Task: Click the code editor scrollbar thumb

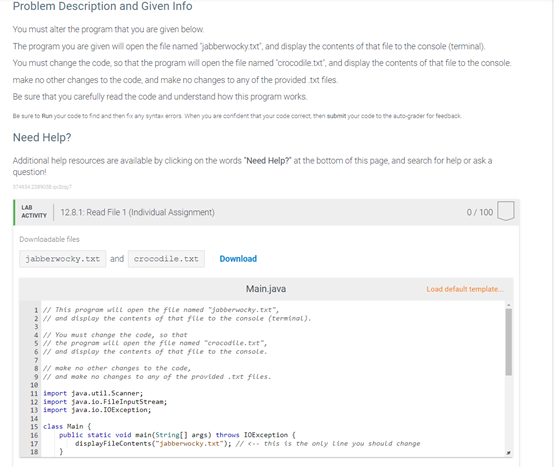Action: click(x=508, y=342)
